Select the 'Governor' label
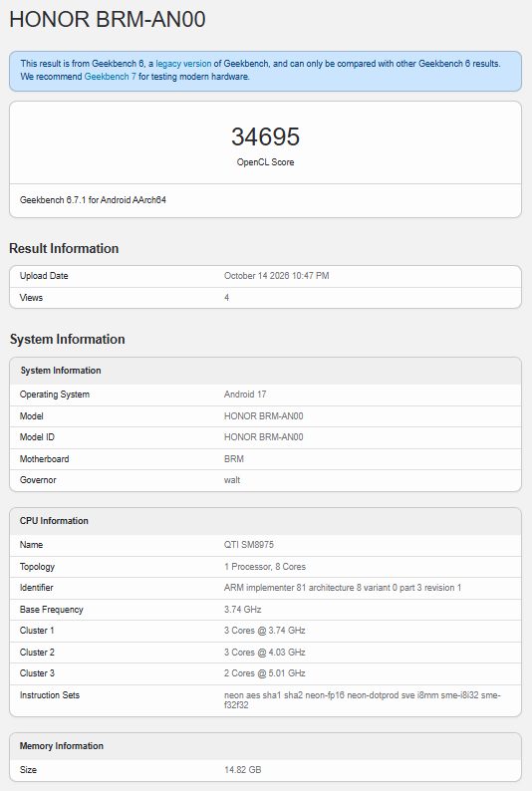Viewport: 532px width, 791px height. 38,480
